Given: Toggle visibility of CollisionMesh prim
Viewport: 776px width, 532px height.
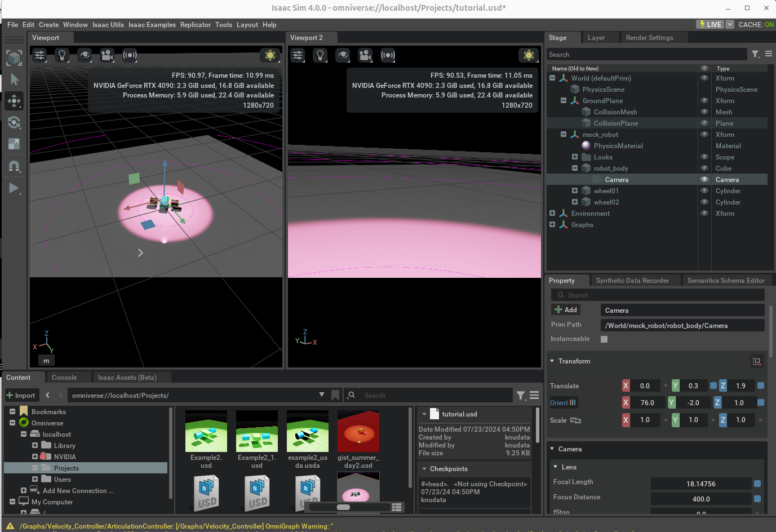Looking at the screenshot, I should point(704,112).
